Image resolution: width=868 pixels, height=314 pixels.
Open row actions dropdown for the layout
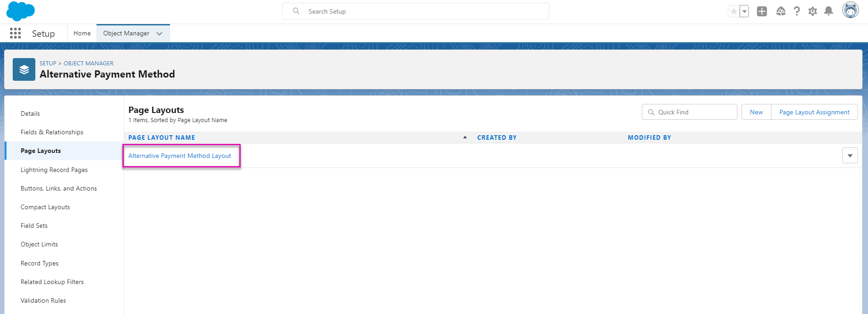850,156
